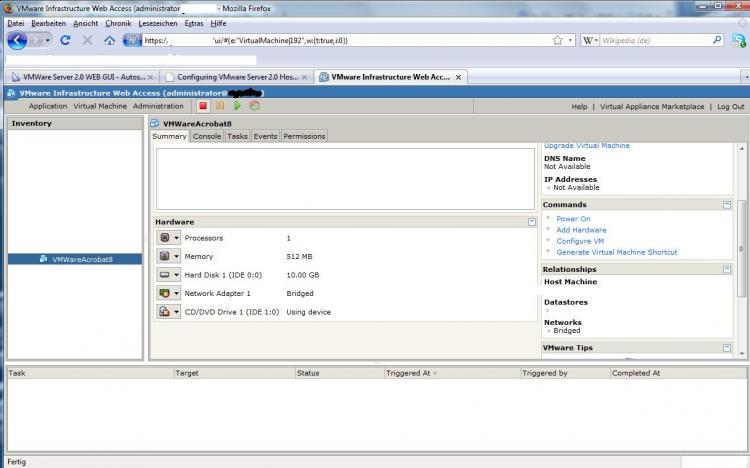Open Hard Disk 1 dropdown arrow
Screen dimensions: 750x468
click(x=176, y=275)
